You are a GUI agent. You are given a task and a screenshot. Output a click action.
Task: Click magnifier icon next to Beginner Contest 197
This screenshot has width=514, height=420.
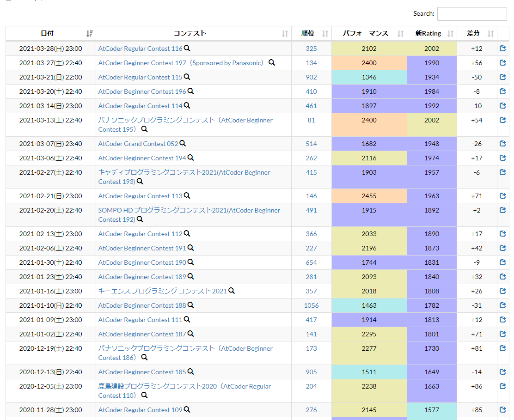272,62
